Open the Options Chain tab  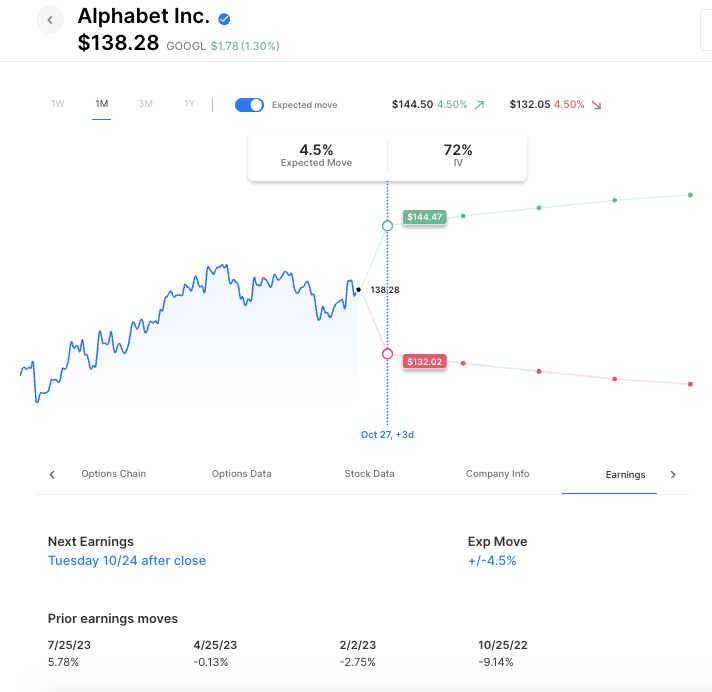[113, 474]
